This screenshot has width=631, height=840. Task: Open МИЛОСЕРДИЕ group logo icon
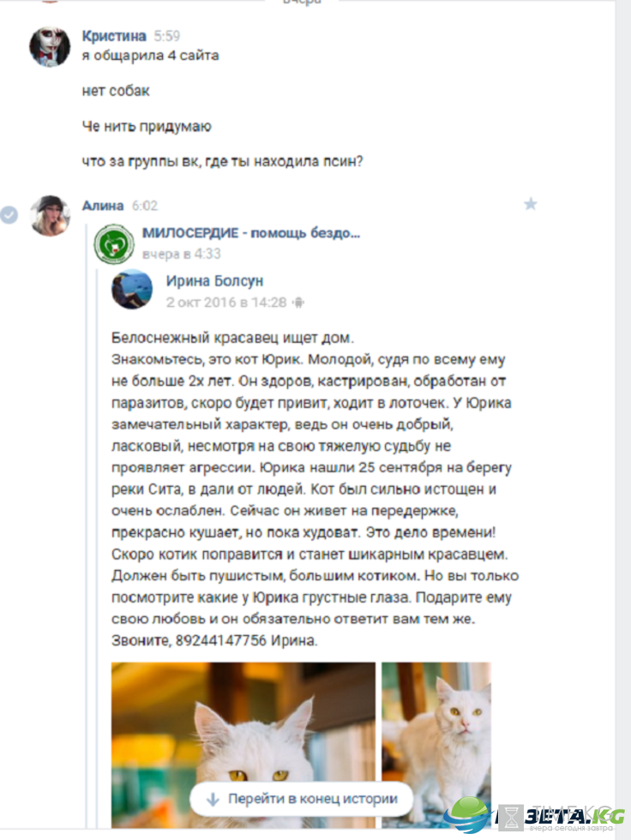(113, 244)
